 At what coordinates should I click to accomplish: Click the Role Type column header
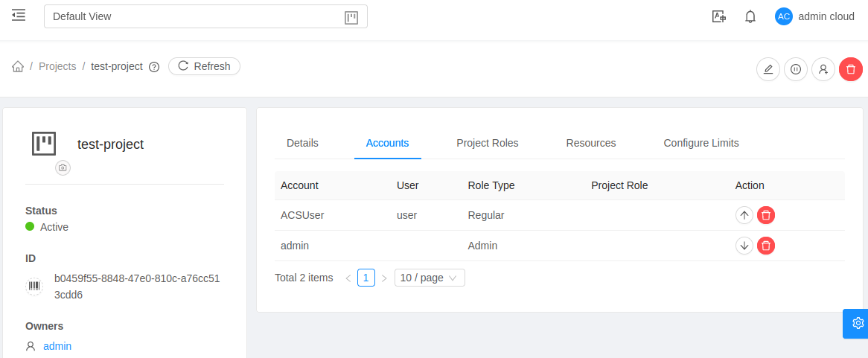tap(491, 185)
